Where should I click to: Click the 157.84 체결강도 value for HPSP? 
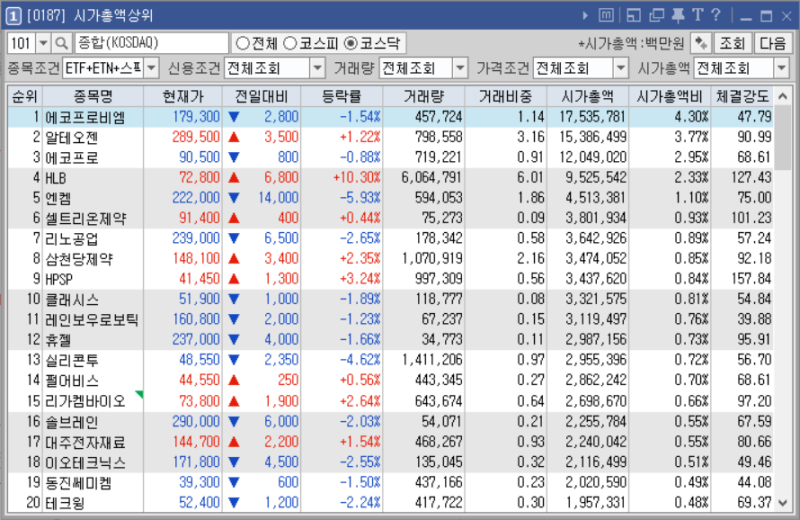click(x=751, y=279)
